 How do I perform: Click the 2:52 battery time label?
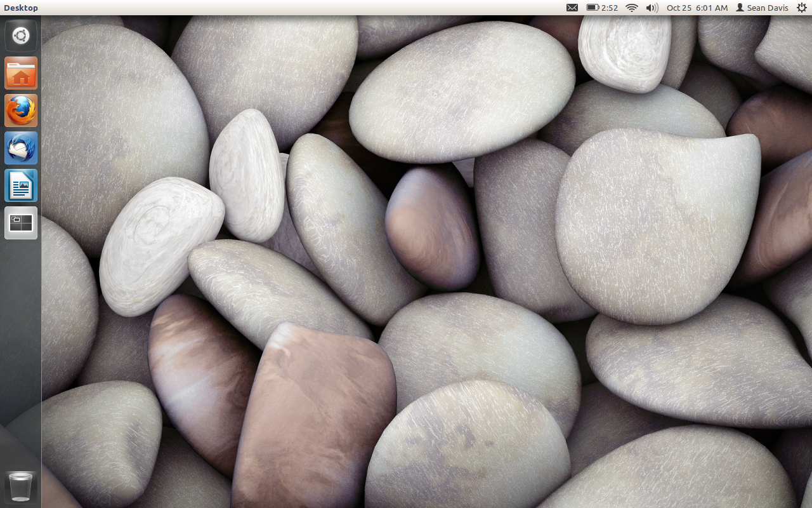pos(609,8)
